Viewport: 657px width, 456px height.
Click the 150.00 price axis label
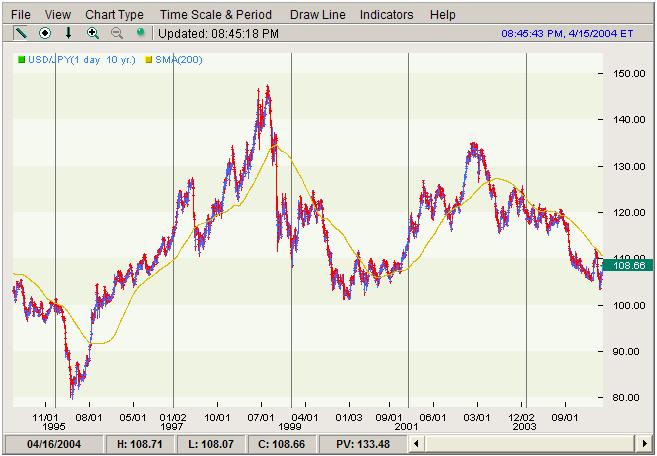coord(629,74)
